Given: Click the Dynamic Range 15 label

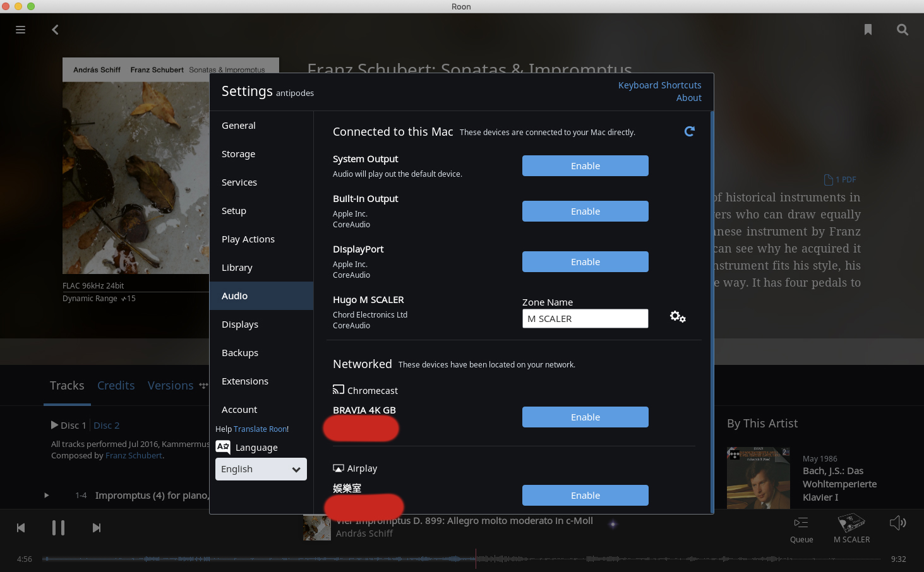Looking at the screenshot, I should point(99,299).
